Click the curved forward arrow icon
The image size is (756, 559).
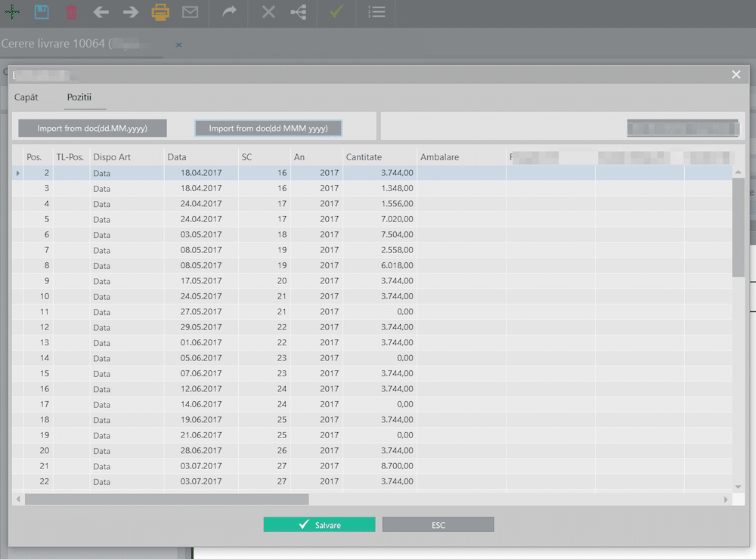tap(230, 11)
